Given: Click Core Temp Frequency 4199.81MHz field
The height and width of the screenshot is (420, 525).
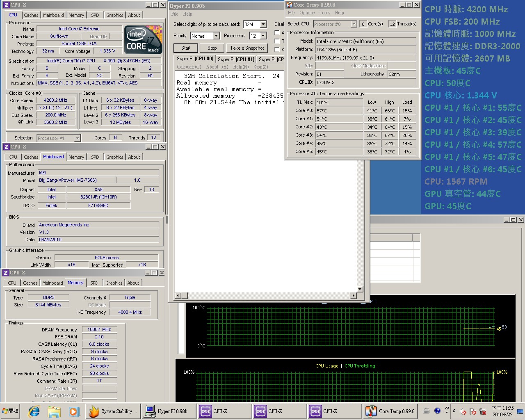Looking at the screenshot, I should pyautogui.click(x=365, y=58).
